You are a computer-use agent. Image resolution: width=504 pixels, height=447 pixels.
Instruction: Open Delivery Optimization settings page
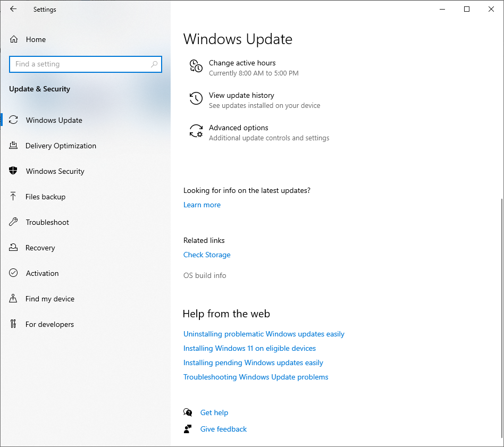tap(61, 146)
